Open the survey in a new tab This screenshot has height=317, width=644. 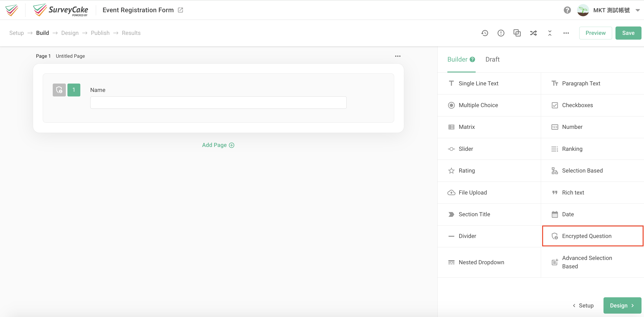pyautogui.click(x=181, y=10)
